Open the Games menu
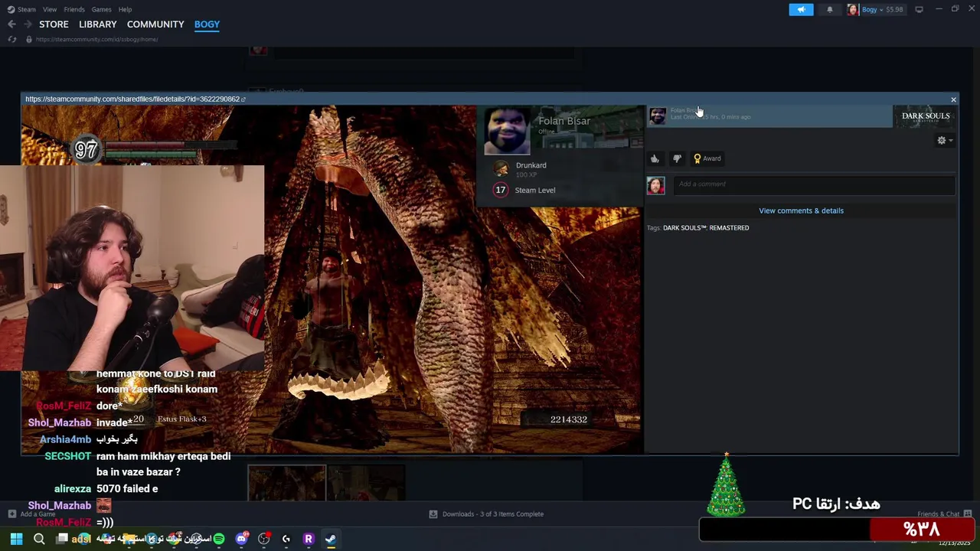980x551 pixels. coord(101,9)
